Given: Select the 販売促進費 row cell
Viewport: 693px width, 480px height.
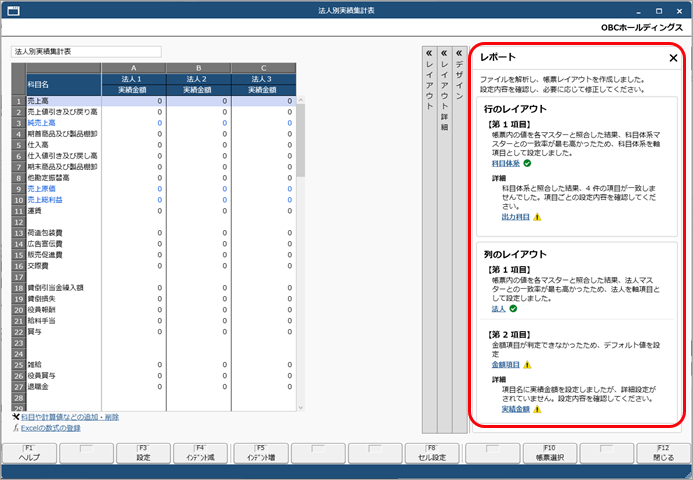Looking at the screenshot, I should pyautogui.click(x=64, y=255).
